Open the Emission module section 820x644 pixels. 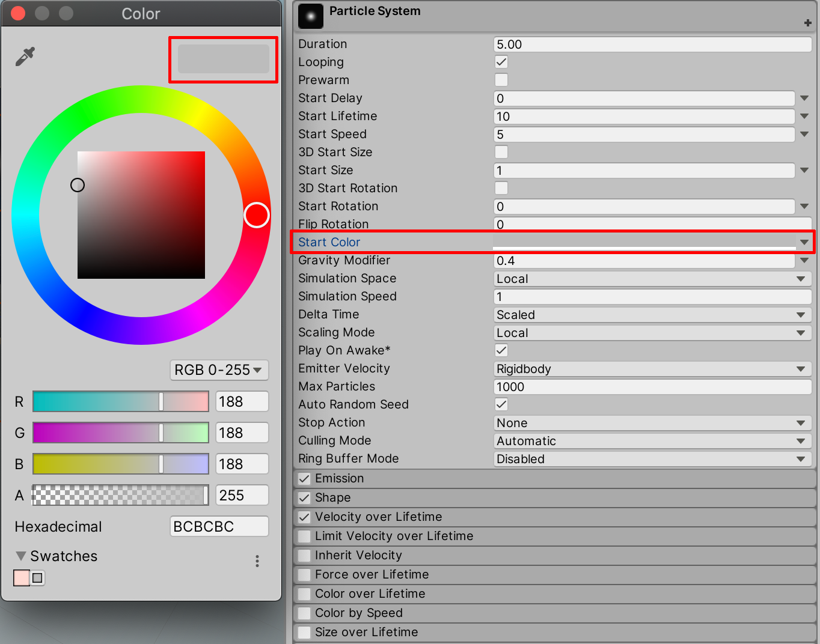click(x=340, y=479)
